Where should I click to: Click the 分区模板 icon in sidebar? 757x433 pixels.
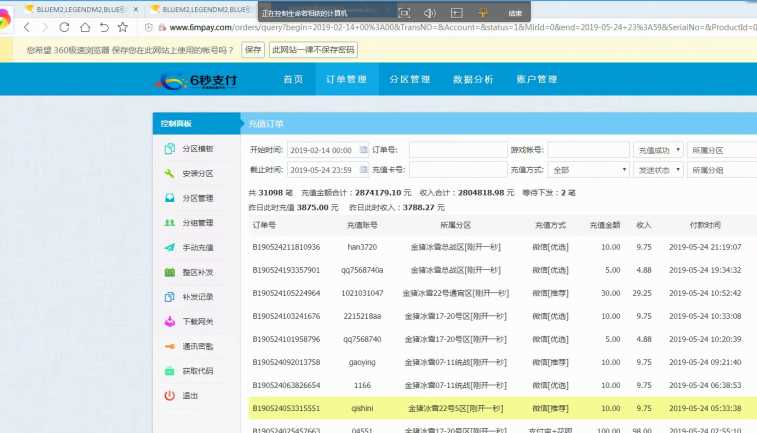[169, 148]
